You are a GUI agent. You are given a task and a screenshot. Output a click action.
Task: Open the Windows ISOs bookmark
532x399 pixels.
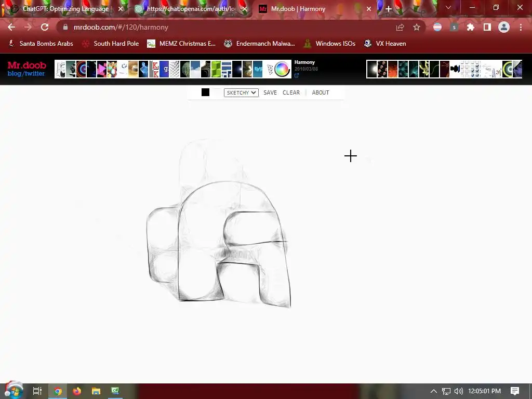point(329,44)
